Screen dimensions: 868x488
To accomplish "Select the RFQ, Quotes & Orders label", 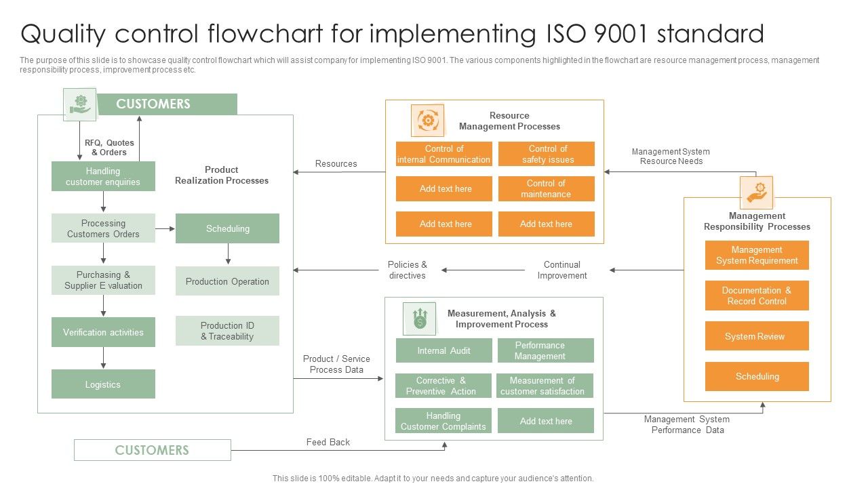I will point(109,148).
